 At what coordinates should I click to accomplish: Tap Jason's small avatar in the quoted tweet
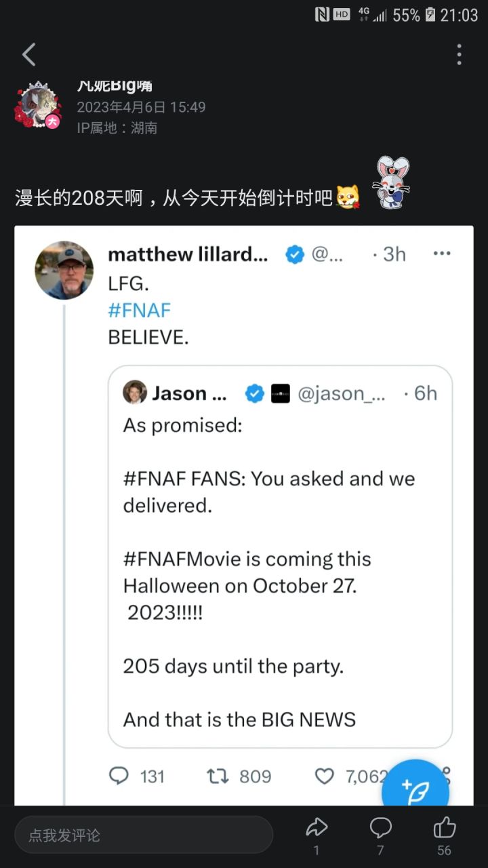(x=135, y=393)
